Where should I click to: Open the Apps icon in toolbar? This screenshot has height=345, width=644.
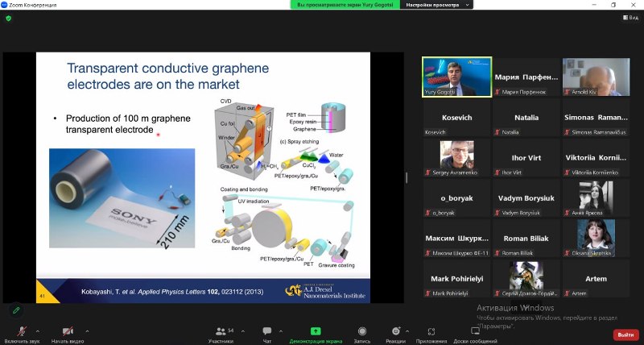tap(431, 331)
